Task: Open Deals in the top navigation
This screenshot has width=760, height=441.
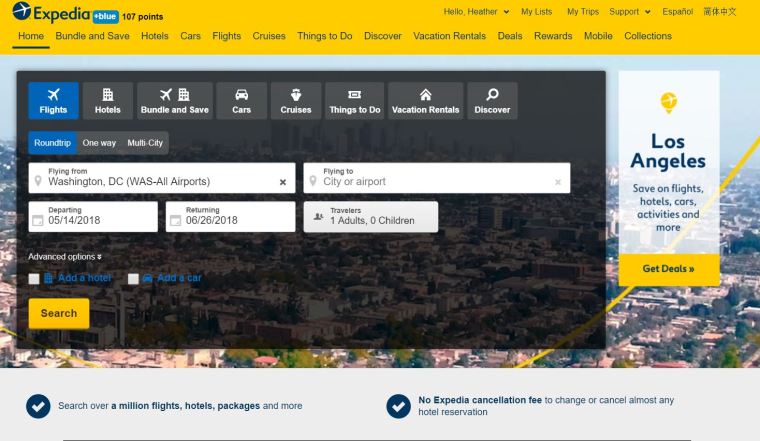Action: point(510,36)
